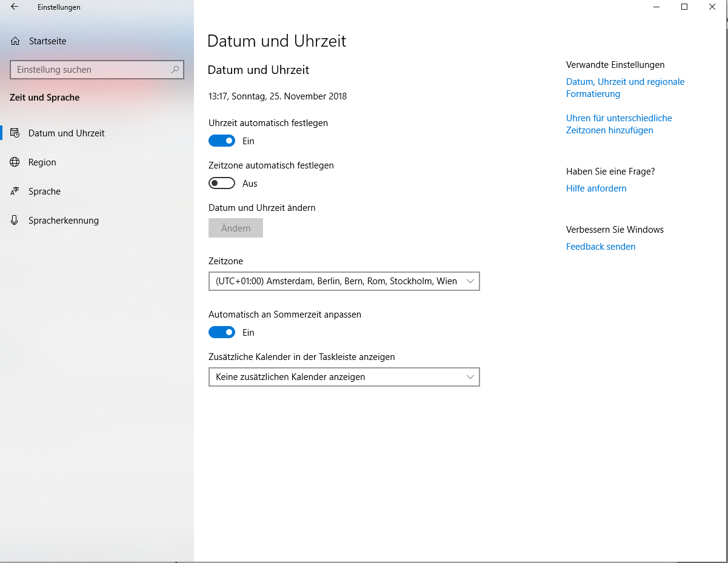Open Sprache settings page

[97, 192]
